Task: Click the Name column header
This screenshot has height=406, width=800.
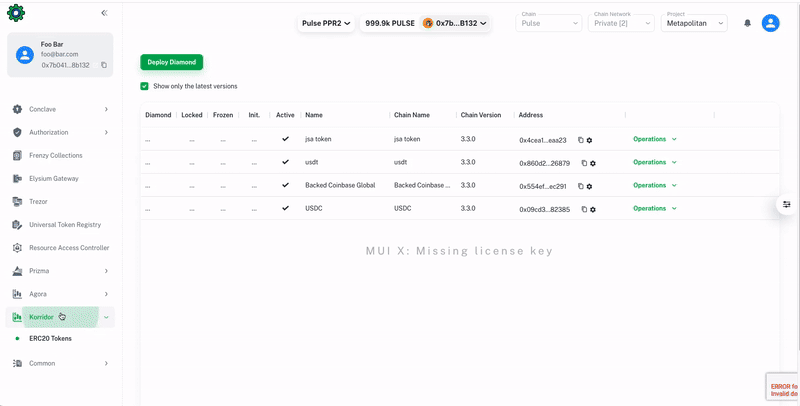Action: tap(314, 115)
